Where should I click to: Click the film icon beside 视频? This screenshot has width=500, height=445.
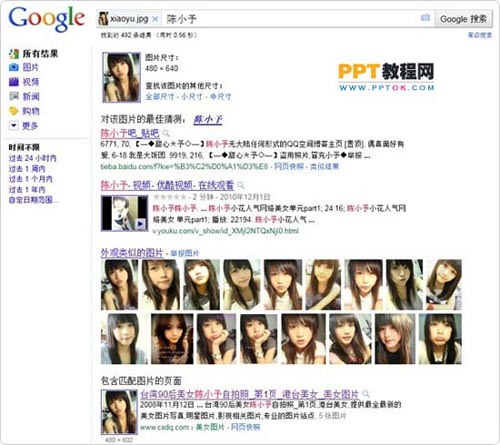pyautogui.click(x=14, y=82)
